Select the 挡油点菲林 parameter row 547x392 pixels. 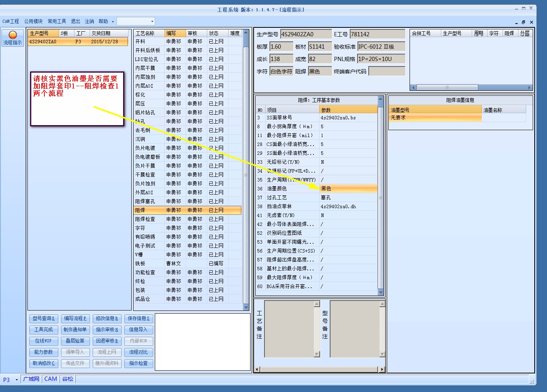coord(317,206)
